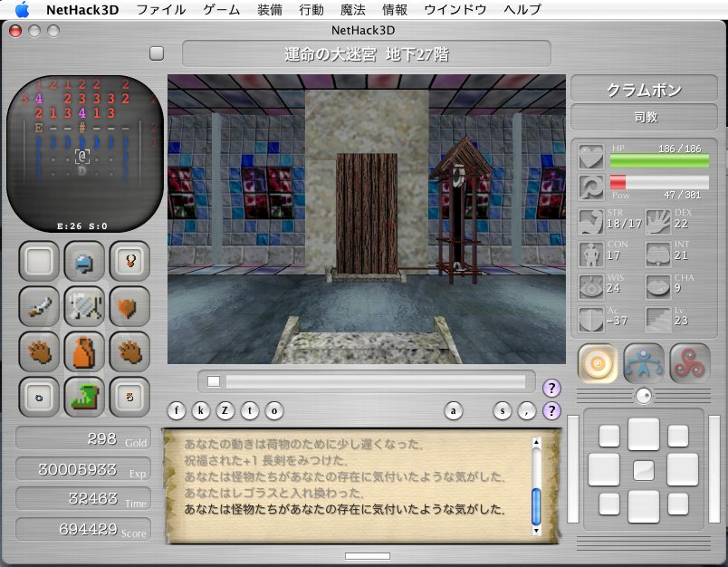The height and width of the screenshot is (567, 728).
Task: Click the empty equipment slot above the sword
Action: (x=39, y=261)
